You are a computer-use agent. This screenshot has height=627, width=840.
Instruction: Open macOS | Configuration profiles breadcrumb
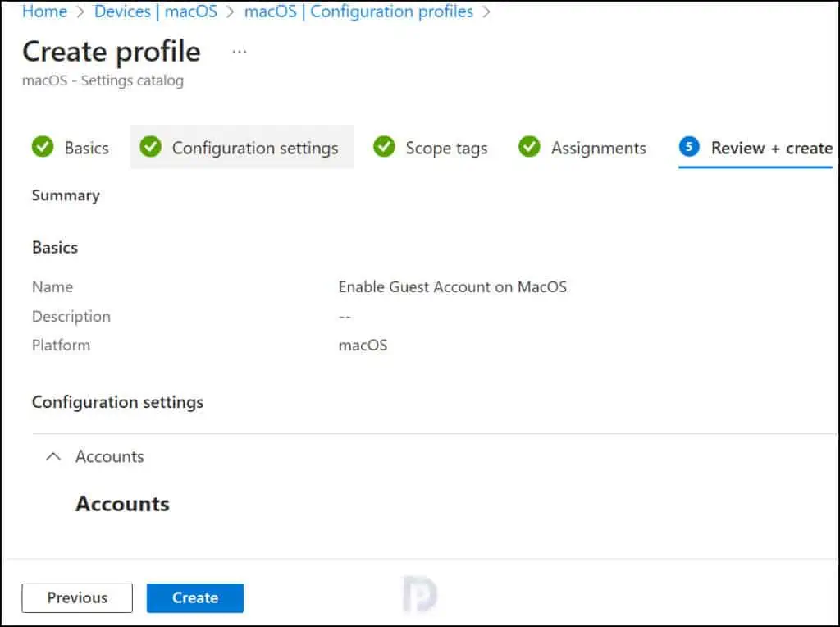coord(358,11)
